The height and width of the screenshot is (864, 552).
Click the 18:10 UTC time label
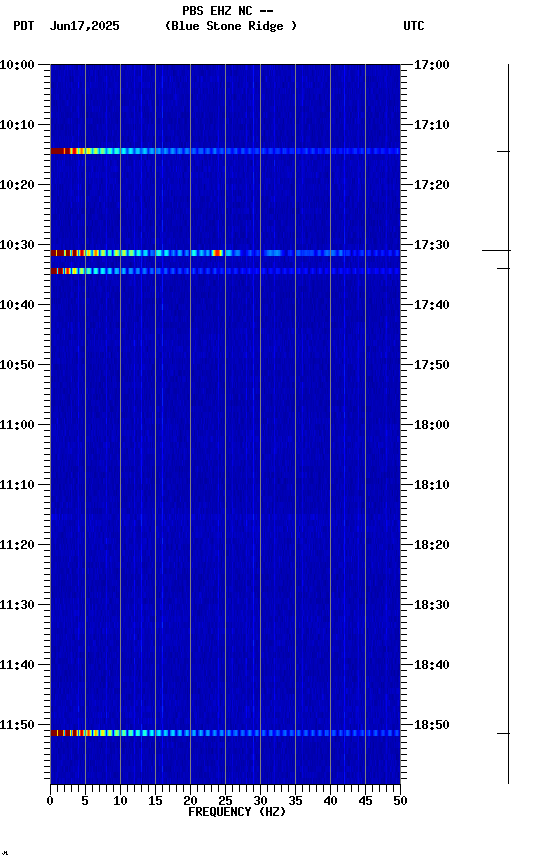coord(431,485)
